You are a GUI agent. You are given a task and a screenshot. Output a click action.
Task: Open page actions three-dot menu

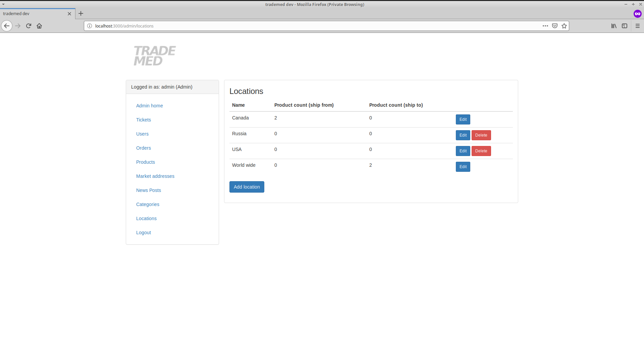click(545, 26)
